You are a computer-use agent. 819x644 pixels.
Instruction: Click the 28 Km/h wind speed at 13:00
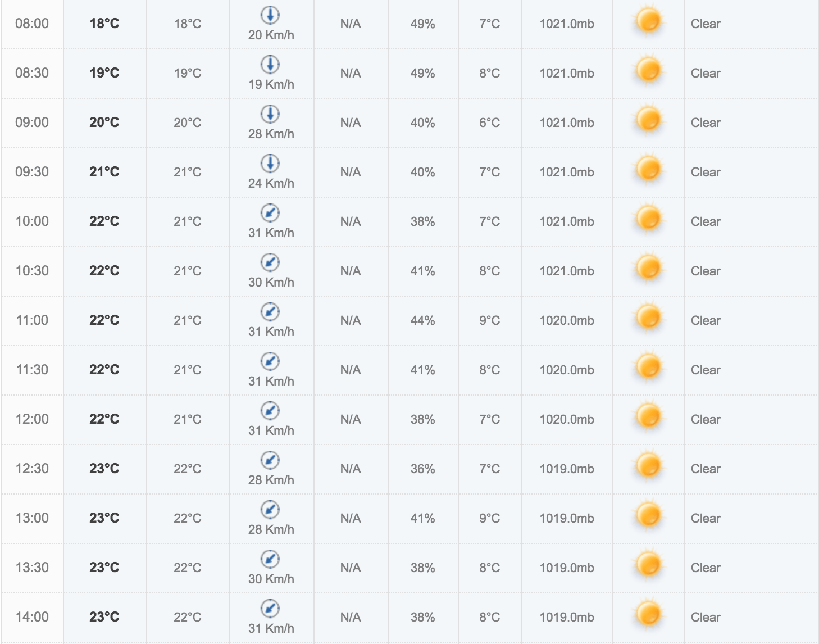271,529
